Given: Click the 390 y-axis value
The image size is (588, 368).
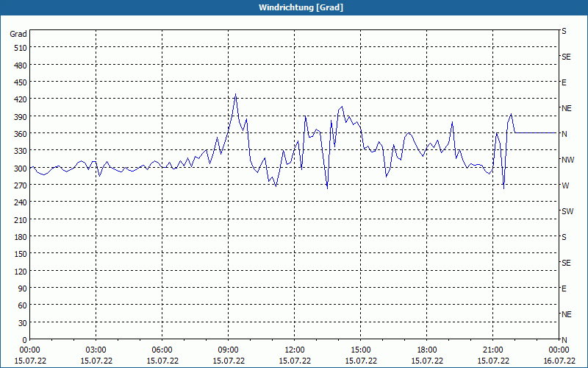Looking at the screenshot, I should click(21, 117).
